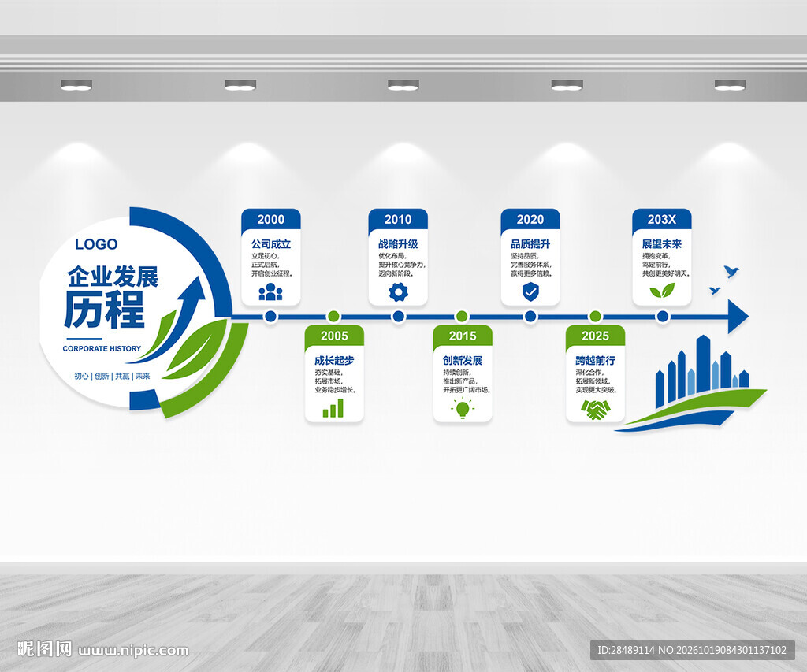Select the blue timeline dot under the 2020 card
807x672 pixels.
coord(530,317)
